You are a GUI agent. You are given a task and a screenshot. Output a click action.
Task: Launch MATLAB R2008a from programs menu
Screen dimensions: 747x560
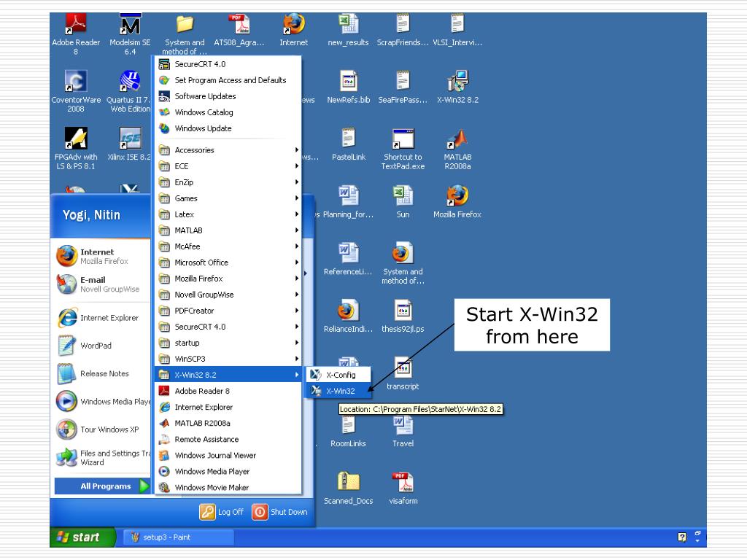(228, 424)
